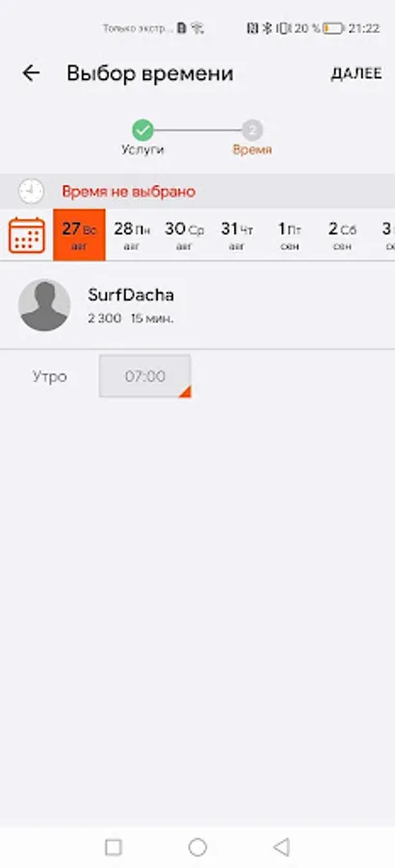
Task: Tap the Время не выбрано status bar
Action: pos(197,192)
